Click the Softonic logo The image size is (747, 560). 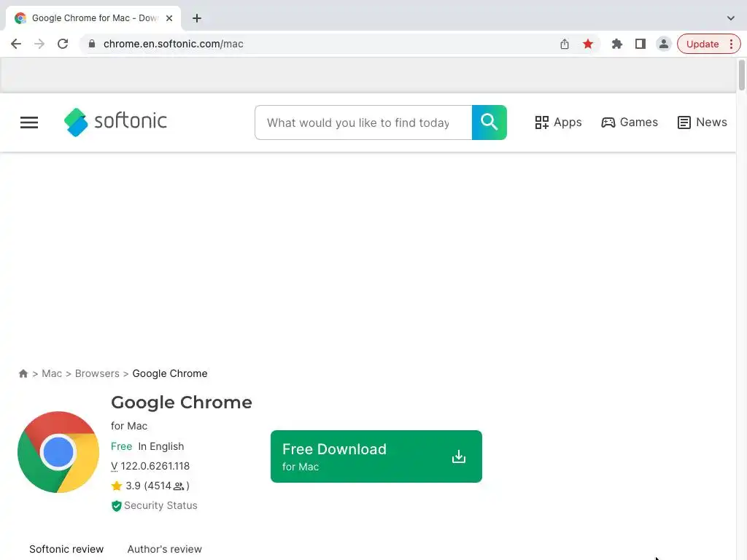pos(115,122)
